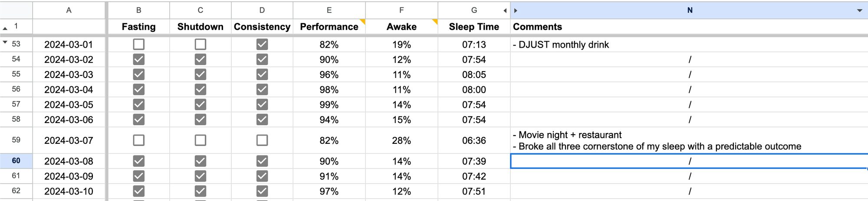
Task: Check the Shutdown checkbox for 2024-03-07
Action: click(x=201, y=140)
